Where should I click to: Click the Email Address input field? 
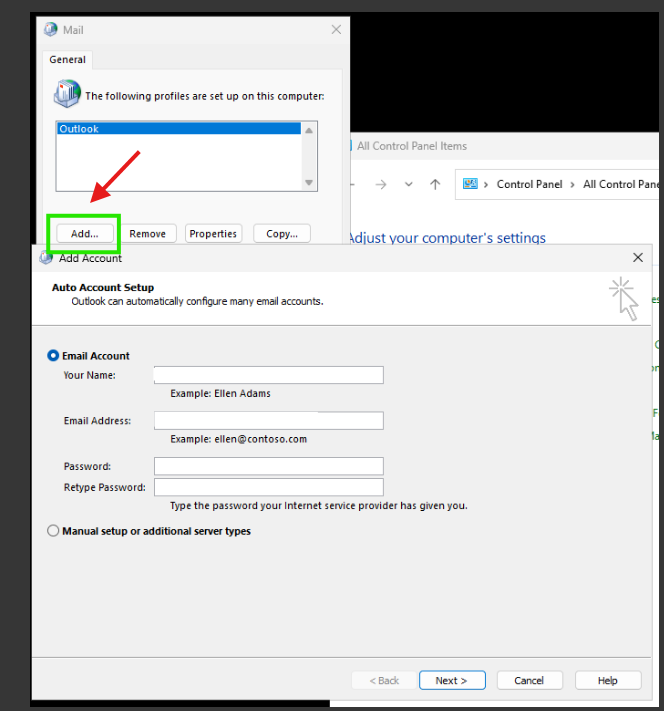(269, 420)
